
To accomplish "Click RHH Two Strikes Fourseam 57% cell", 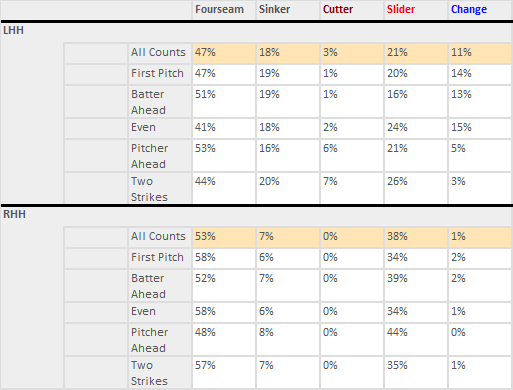I will [x=224, y=372].
